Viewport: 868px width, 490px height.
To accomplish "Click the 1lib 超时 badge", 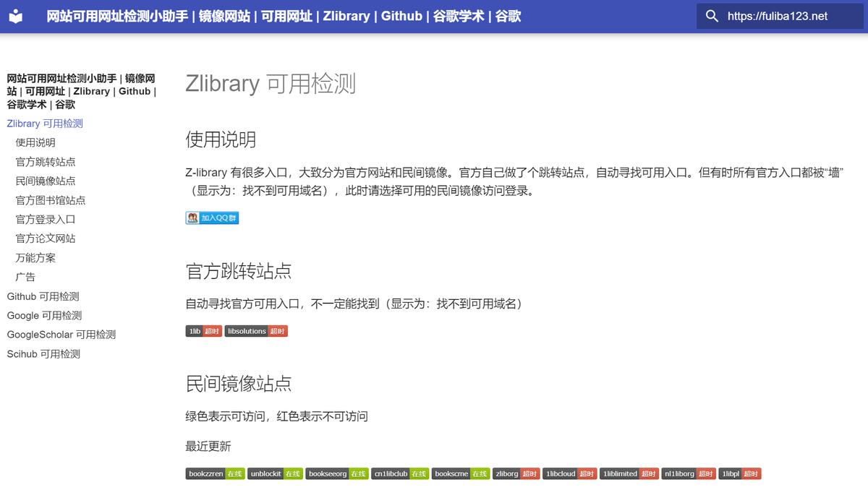I will click(x=204, y=331).
